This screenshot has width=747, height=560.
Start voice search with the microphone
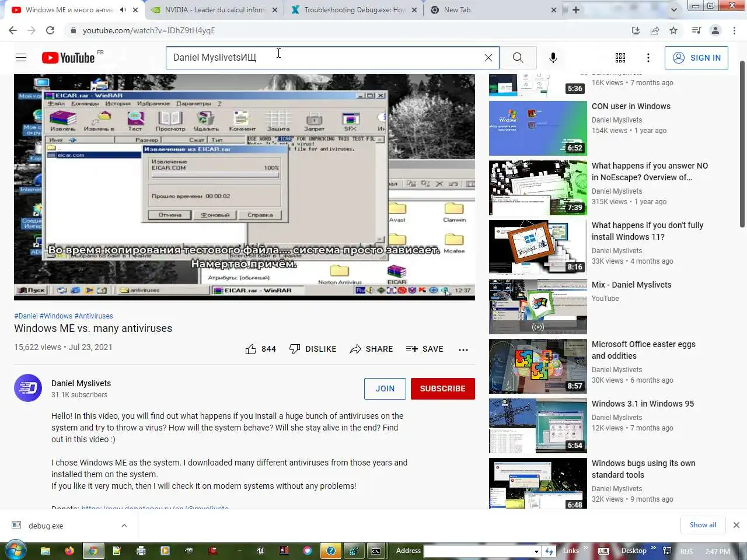[x=553, y=58]
